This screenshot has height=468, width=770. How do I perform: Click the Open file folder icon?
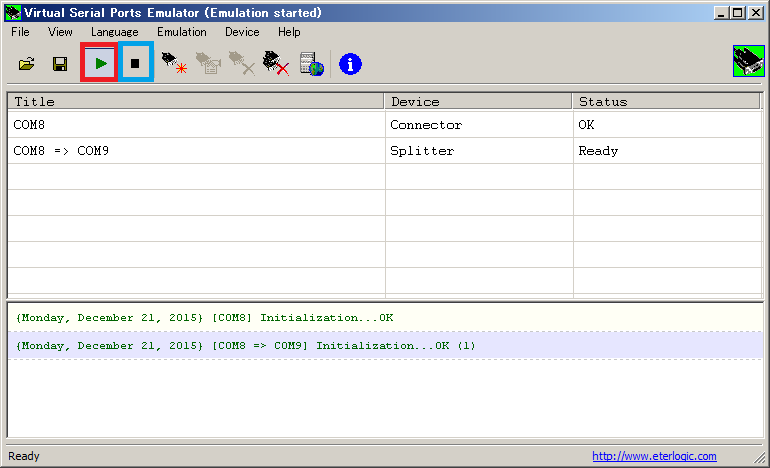tap(27, 64)
